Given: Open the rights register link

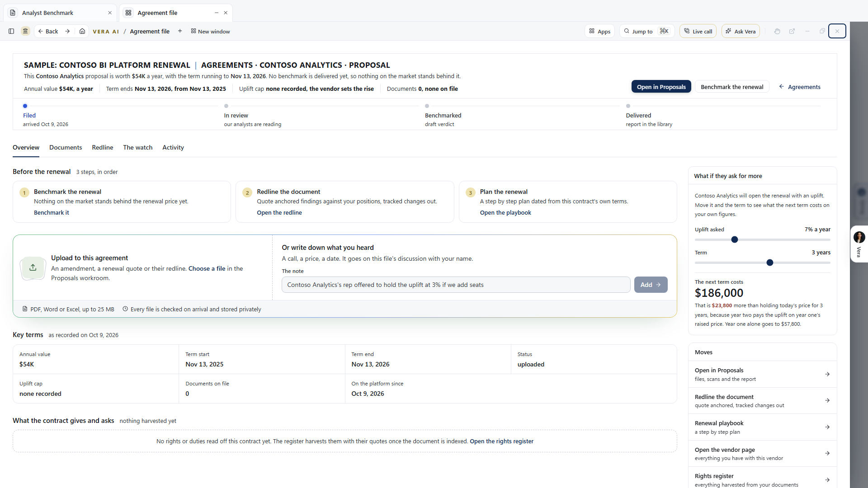Looking at the screenshot, I should click(501, 441).
